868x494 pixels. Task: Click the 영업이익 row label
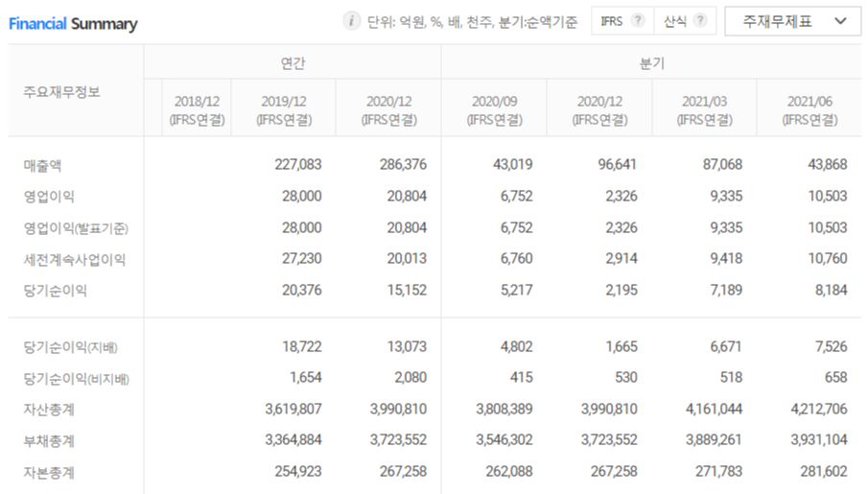coord(49,197)
